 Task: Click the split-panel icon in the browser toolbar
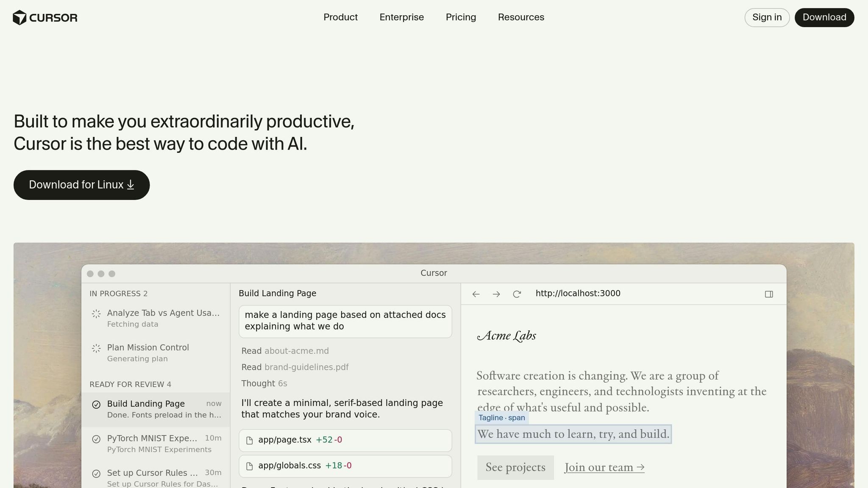(x=769, y=294)
